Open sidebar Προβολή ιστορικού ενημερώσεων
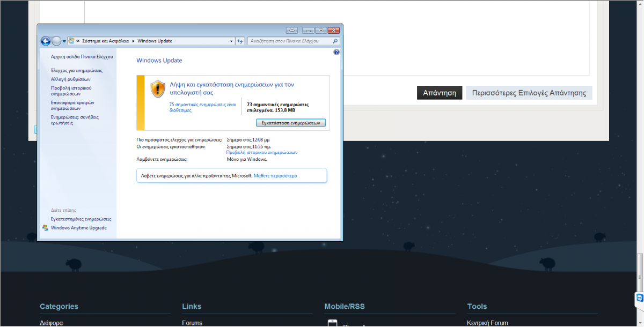This screenshot has height=327, width=644. tap(71, 91)
